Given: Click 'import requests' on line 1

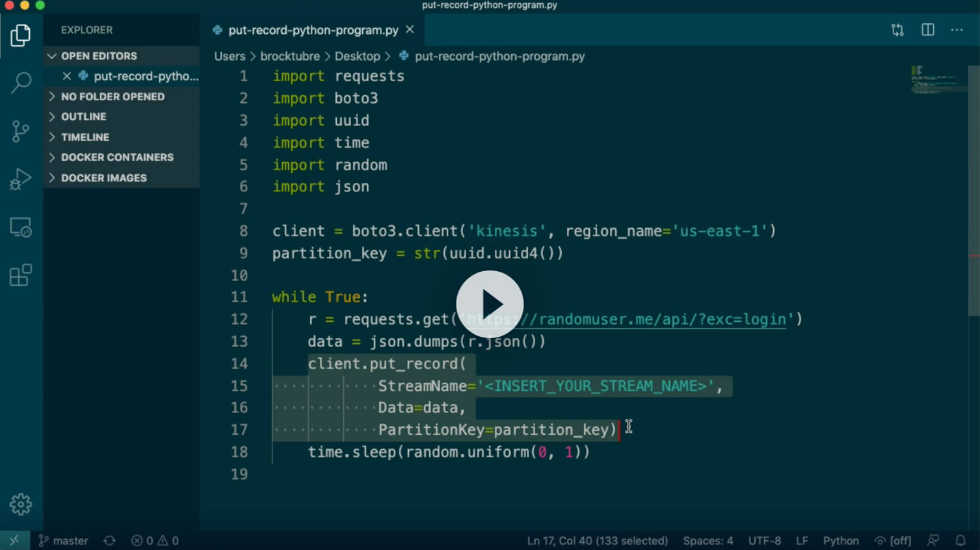Looking at the screenshot, I should (x=338, y=76).
